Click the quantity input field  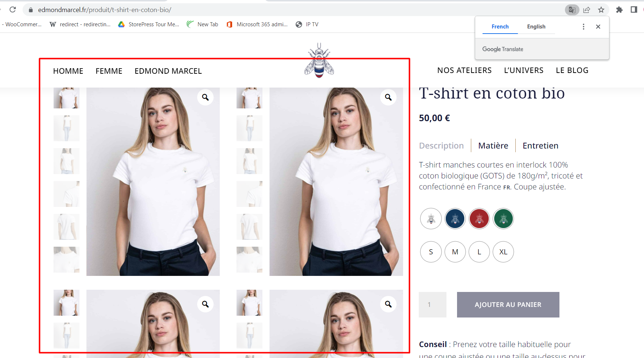[x=433, y=305]
